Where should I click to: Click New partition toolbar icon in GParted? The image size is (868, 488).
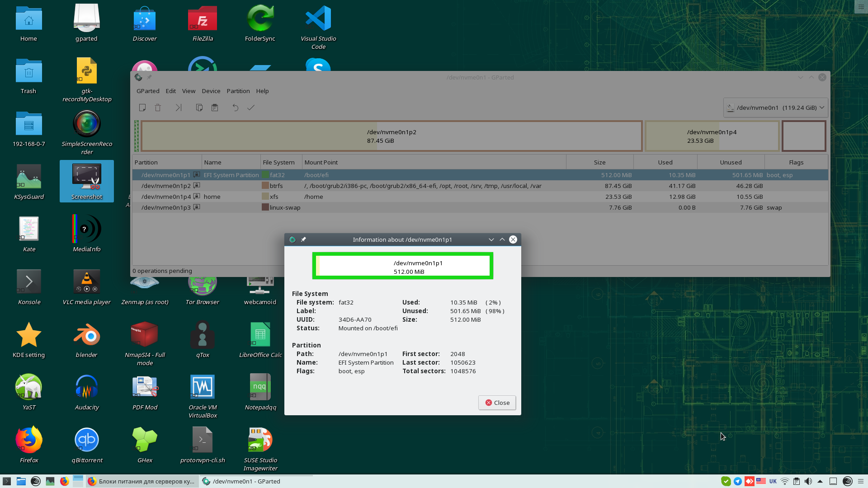tap(142, 108)
